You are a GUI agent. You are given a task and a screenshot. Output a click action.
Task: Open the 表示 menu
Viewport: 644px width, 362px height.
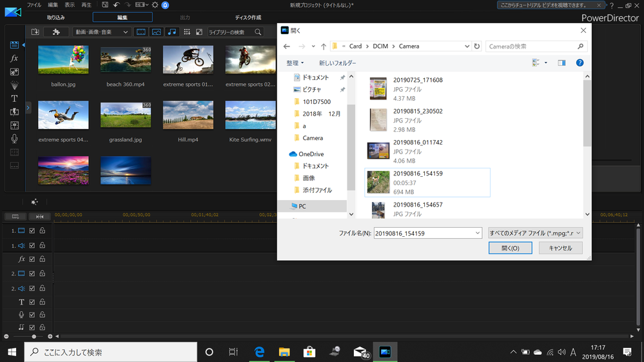70,5
